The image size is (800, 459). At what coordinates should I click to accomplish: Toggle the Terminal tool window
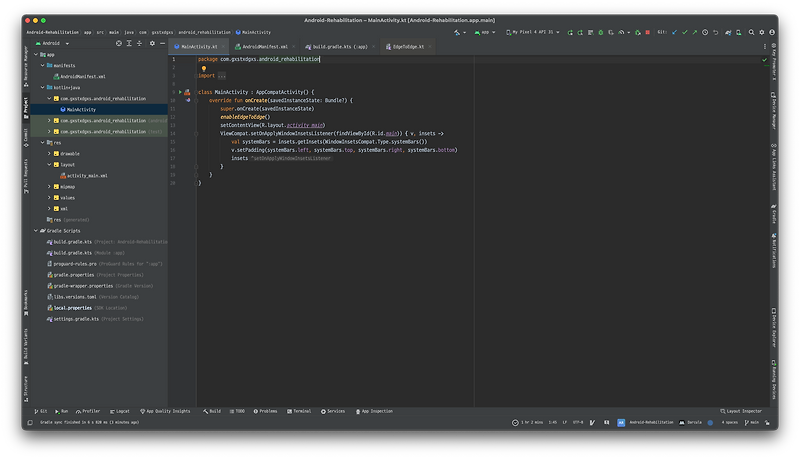click(x=298, y=411)
